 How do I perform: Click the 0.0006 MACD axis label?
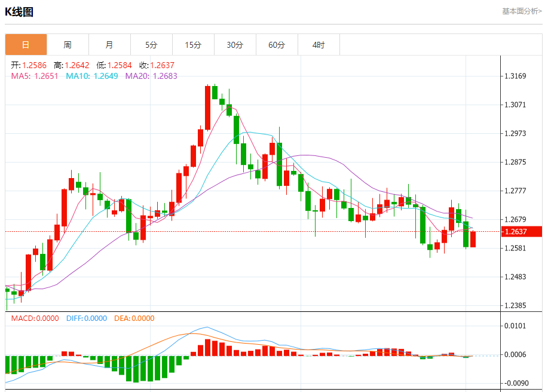515,354
